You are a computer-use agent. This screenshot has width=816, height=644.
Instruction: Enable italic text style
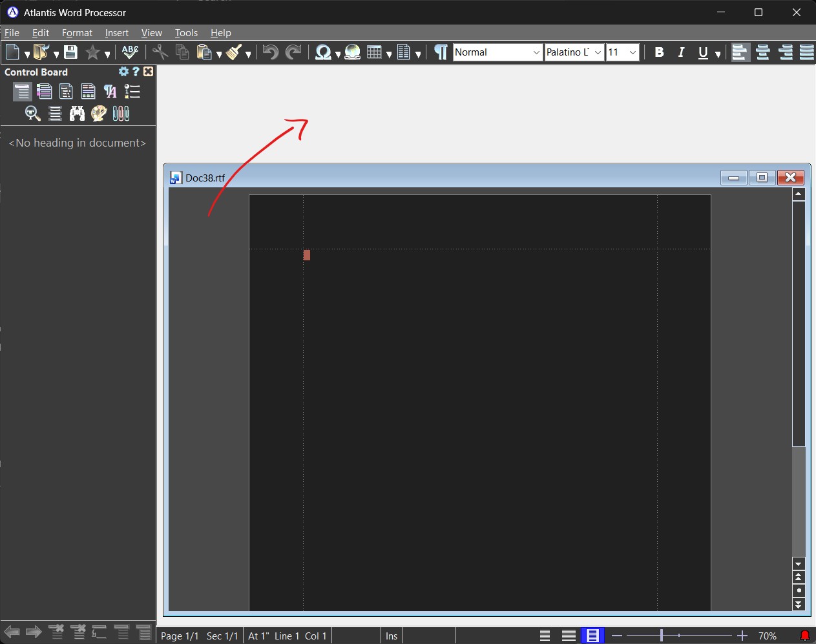[x=681, y=53]
